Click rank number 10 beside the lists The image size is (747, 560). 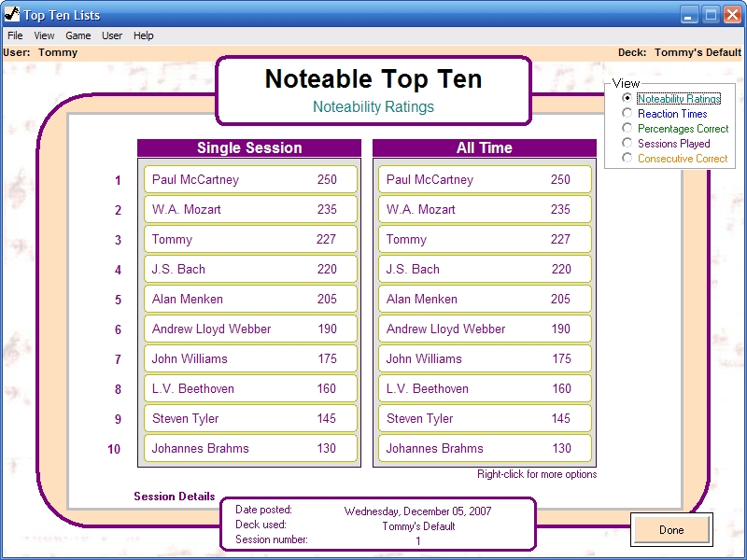114,449
